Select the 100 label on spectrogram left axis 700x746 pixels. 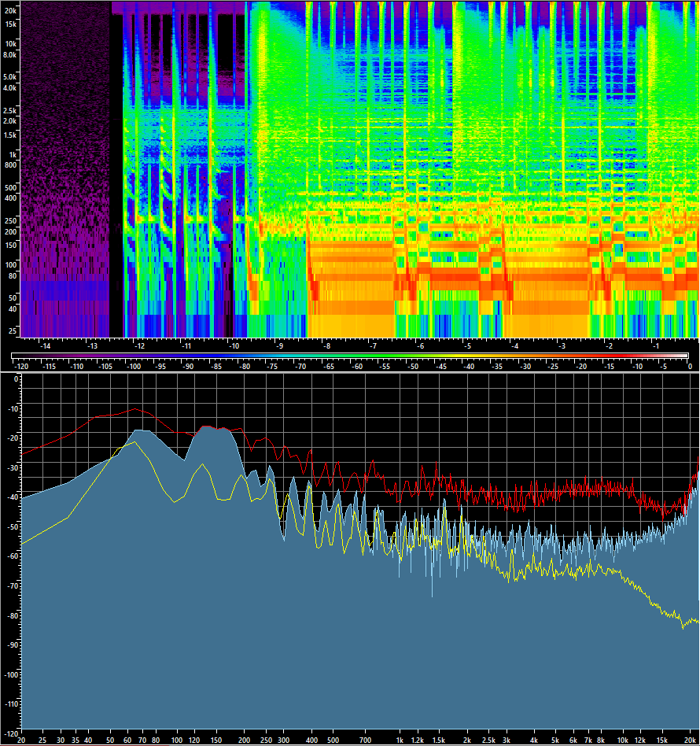[10, 264]
